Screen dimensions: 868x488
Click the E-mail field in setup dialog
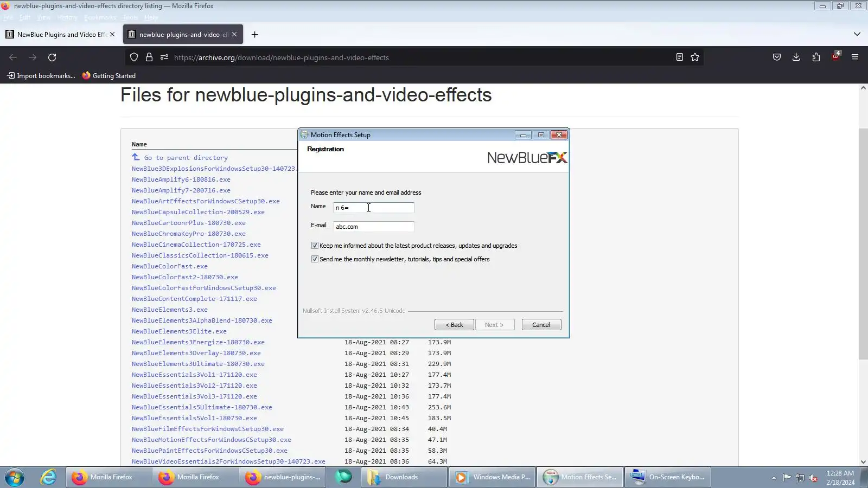pyautogui.click(x=374, y=227)
